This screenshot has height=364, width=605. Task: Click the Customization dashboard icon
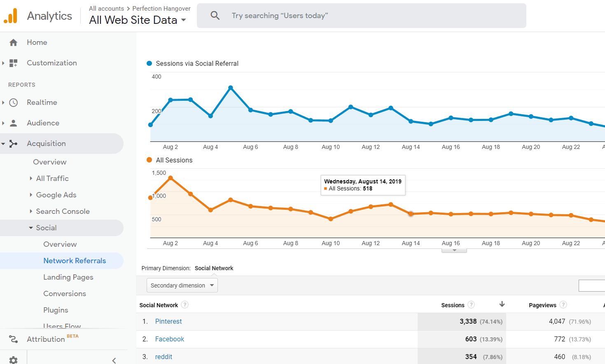coord(14,63)
